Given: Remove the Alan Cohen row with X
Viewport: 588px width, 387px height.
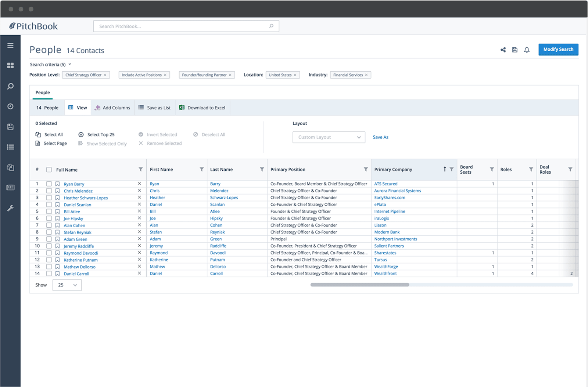Looking at the screenshot, I should [x=139, y=225].
